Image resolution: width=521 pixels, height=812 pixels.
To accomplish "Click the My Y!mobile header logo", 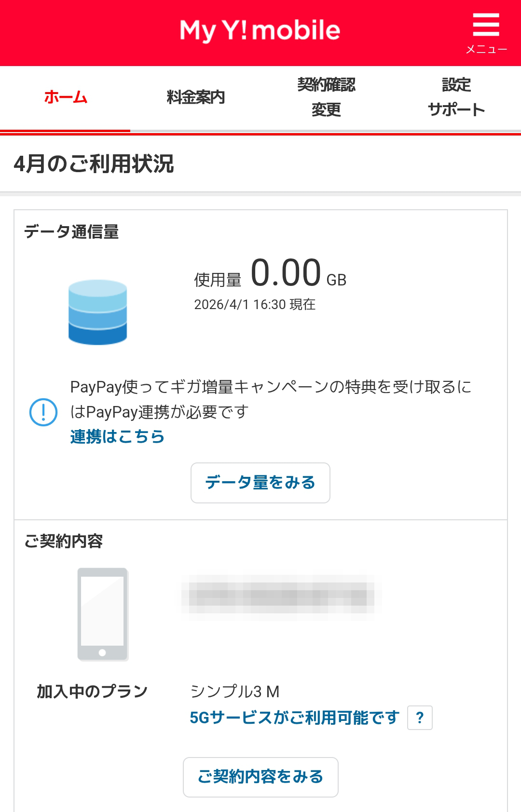I will tap(260, 30).
